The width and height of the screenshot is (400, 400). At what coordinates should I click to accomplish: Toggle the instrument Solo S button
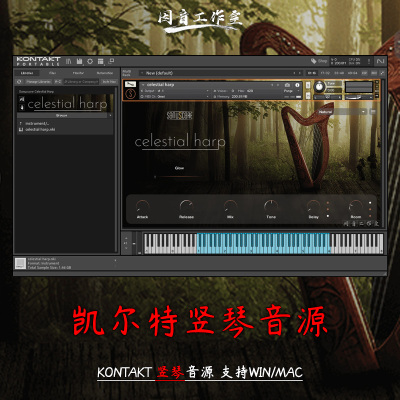308,85
